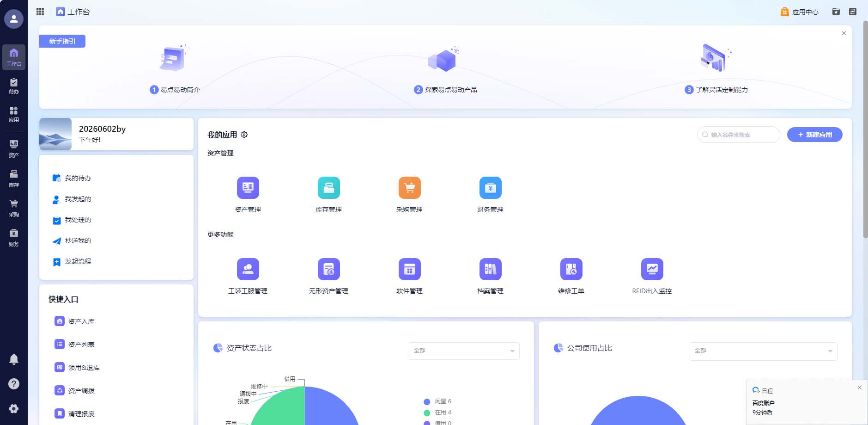This screenshot has width=868, height=425.
Task: Open the 资产管理 app icon
Action: (x=248, y=188)
